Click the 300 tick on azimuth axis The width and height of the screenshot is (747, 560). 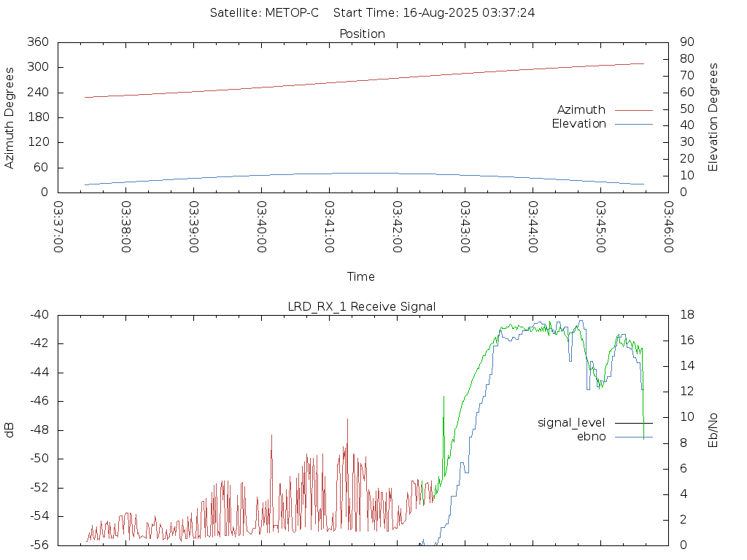(38, 67)
